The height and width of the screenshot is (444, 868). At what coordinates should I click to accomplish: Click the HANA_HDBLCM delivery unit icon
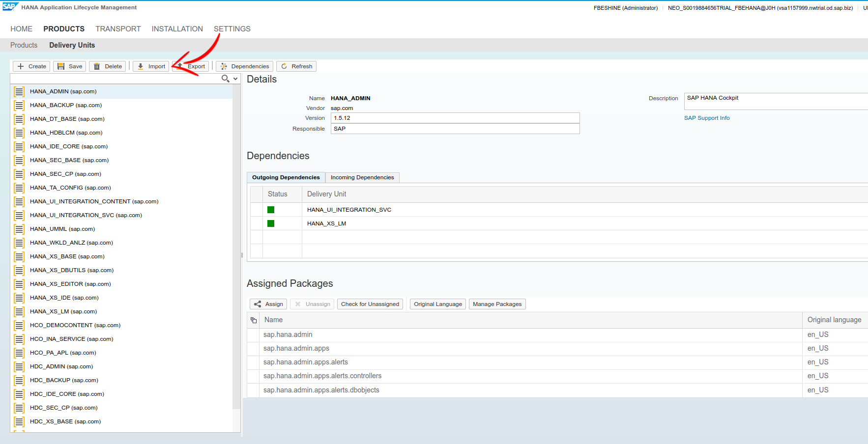click(x=19, y=133)
